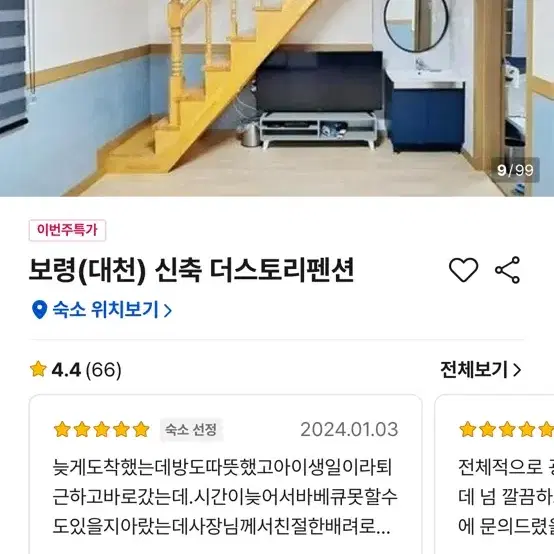Click the 이번주특가 badge
Viewport: 554px width, 554px height.
pos(67,230)
